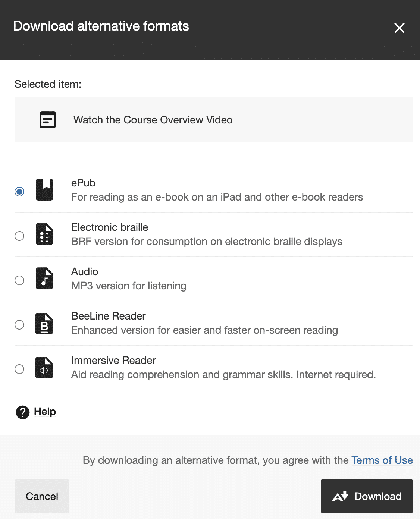Screen dimensions: 420x519
Task: Click the ePub bookmark file icon
Action: (x=44, y=190)
